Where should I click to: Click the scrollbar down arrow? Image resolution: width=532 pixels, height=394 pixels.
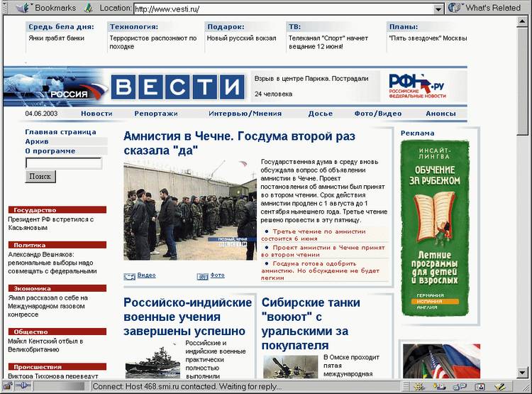pyautogui.click(x=523, y=373)
